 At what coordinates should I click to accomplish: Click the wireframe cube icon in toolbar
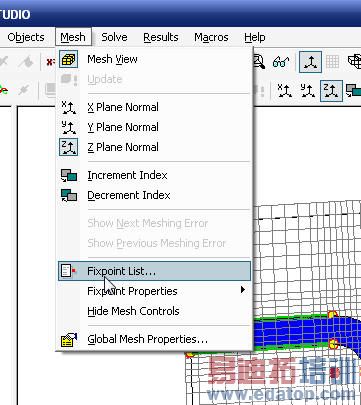click(354, 62)
